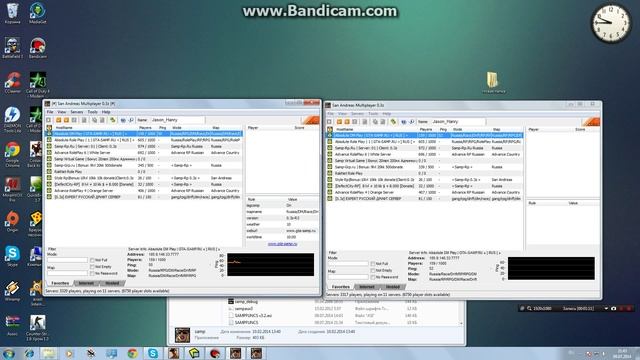Click blue settings icon in left SA-MP toolbar
This screenshot has height=360, width=640.
pyautogui.click(x=123, y=120)
